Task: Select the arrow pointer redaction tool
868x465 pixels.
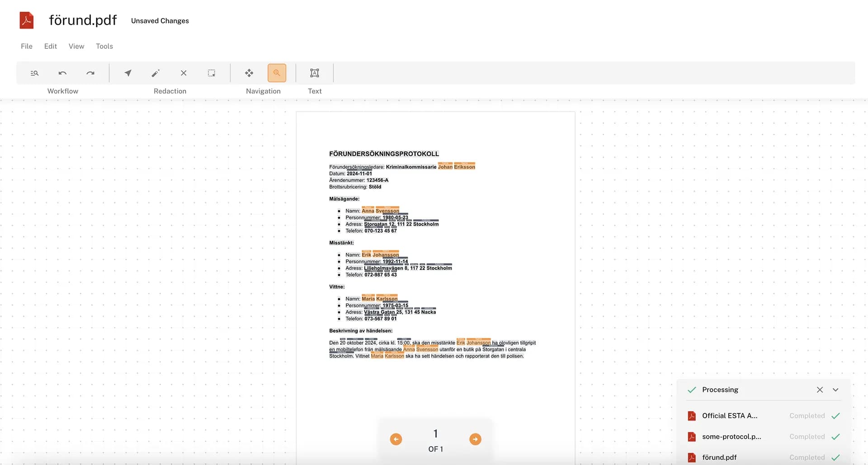Action: (x=128, y=73)
